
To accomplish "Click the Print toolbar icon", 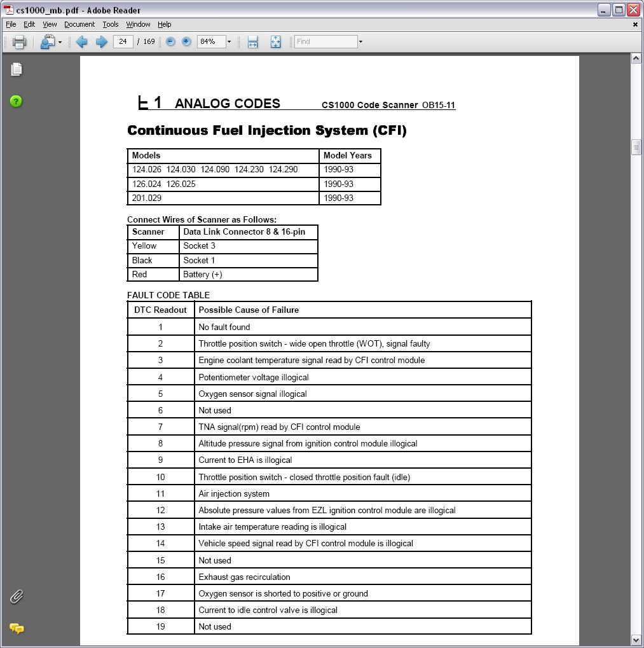I will pos(20,42).
